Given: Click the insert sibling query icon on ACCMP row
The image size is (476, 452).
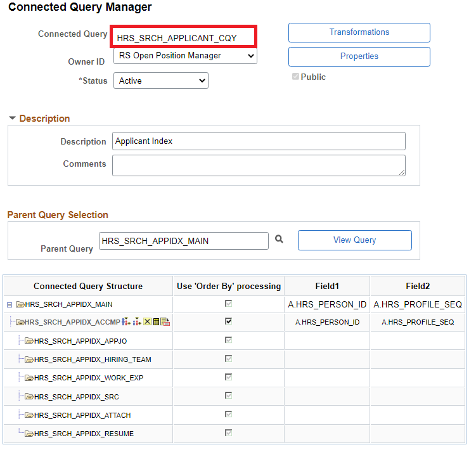Looking at the screenshot, I should (125, 322).
